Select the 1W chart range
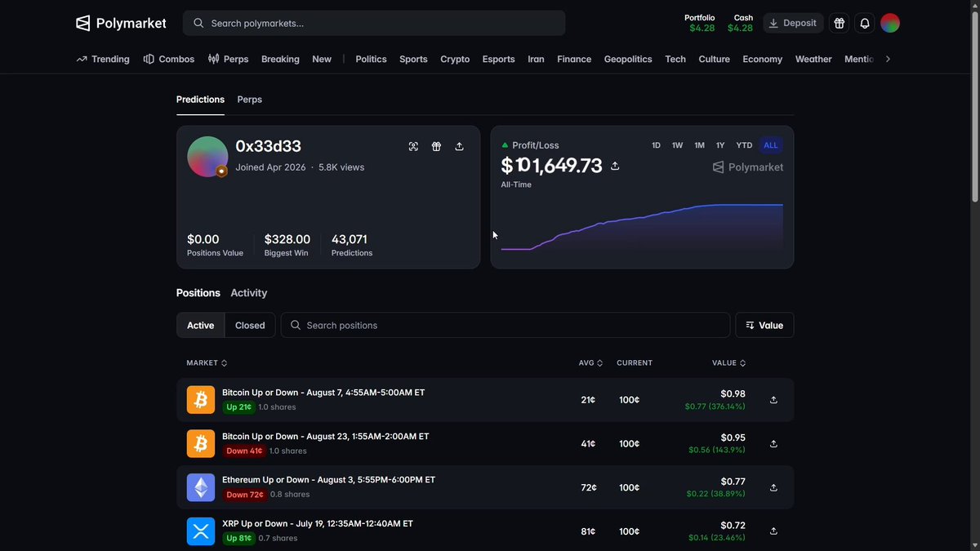Screen dimensions: 980x551 pyautogui.click(x=677, y=145)
